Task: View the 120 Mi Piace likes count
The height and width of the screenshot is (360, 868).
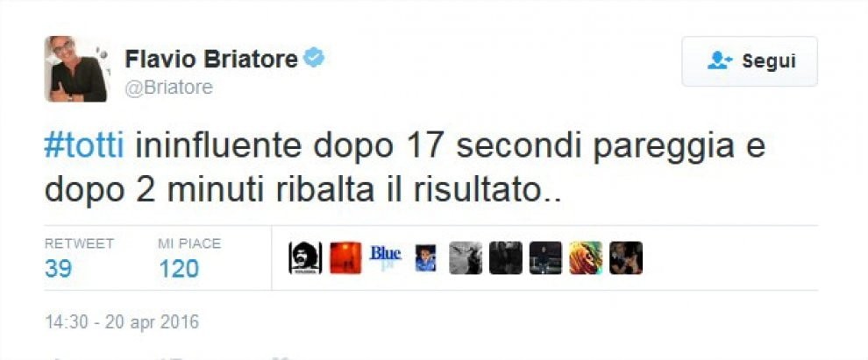Action: point(178,269)
